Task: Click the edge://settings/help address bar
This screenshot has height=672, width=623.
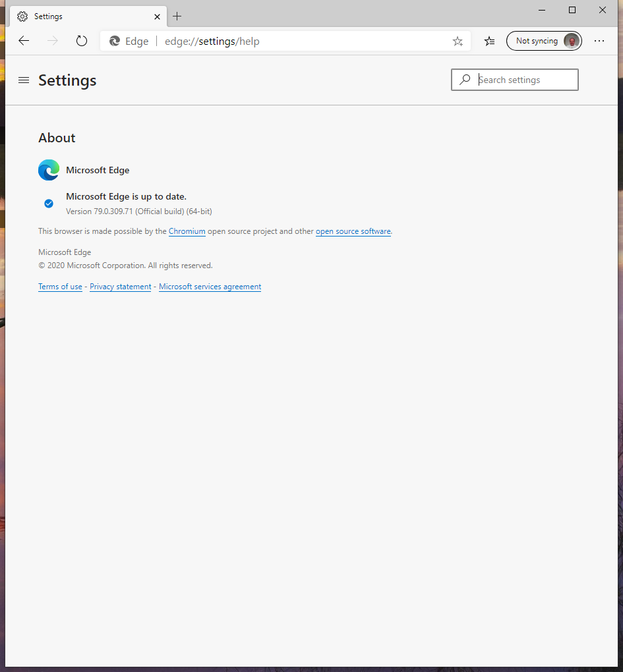Action: (285, 41)
